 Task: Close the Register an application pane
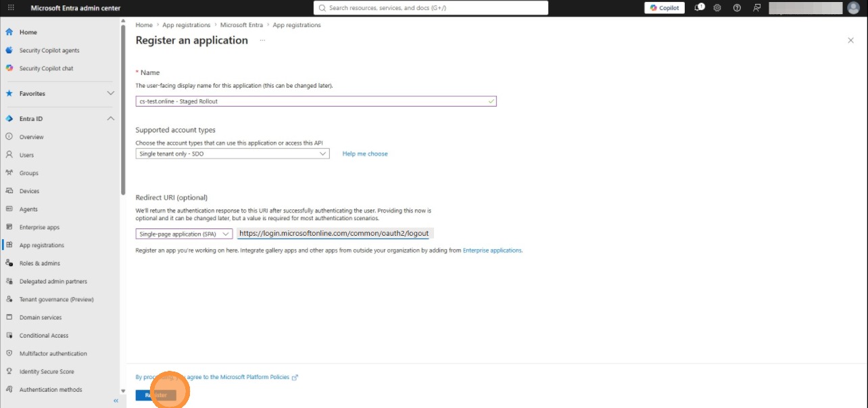click(x=850, y=41)
